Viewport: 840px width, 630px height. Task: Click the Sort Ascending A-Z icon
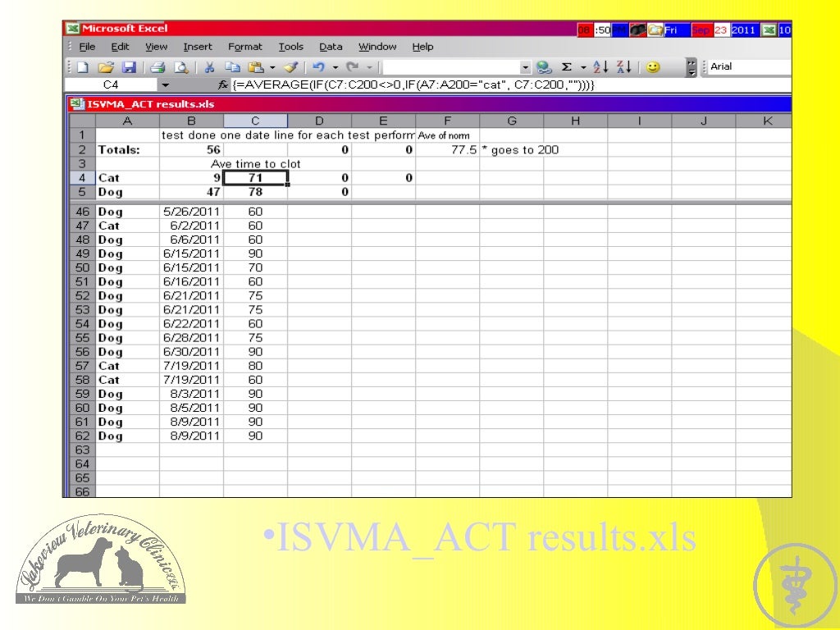pyautogui.click(x=600, y=67)
